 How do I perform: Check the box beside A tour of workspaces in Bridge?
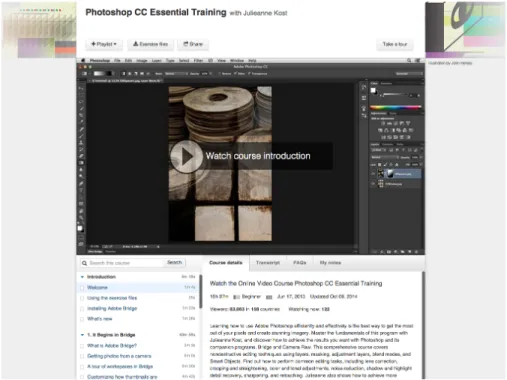point(82,367)
